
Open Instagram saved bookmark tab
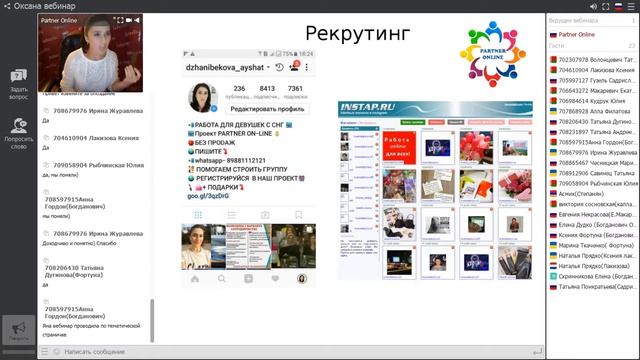(x=299, y=215)
